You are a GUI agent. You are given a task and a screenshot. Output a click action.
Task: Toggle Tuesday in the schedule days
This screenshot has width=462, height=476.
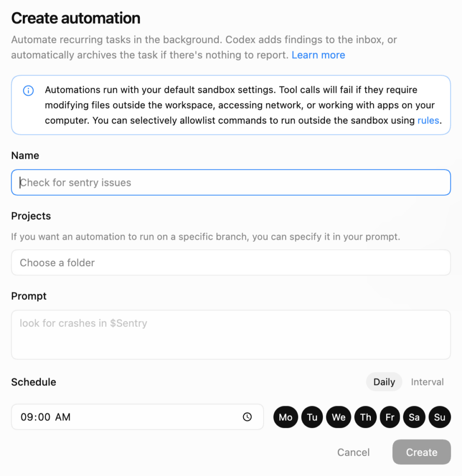click(x=312, y=417)
